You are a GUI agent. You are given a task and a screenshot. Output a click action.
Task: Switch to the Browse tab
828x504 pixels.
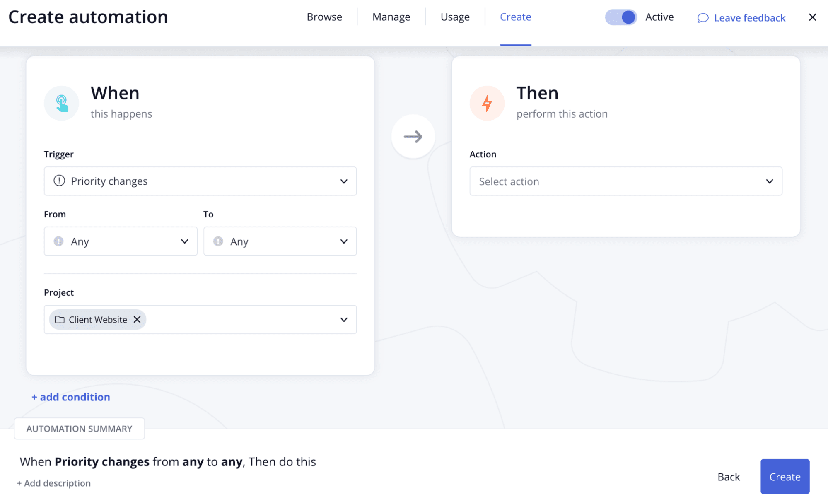point(324,17)
